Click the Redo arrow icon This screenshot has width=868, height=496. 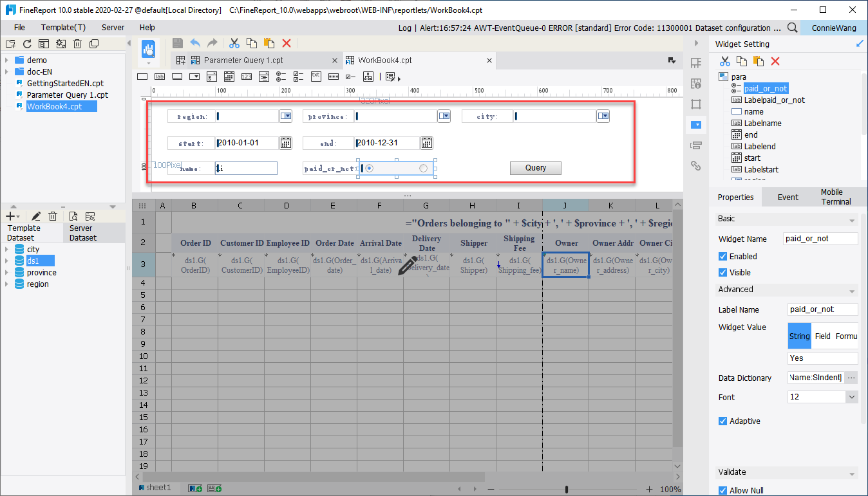(212, 43)
